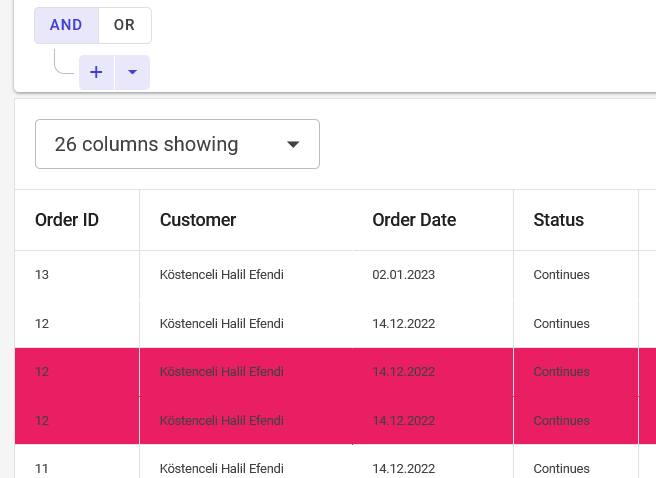
Task: Sort by Status column header
Action: tap(576, 220)
